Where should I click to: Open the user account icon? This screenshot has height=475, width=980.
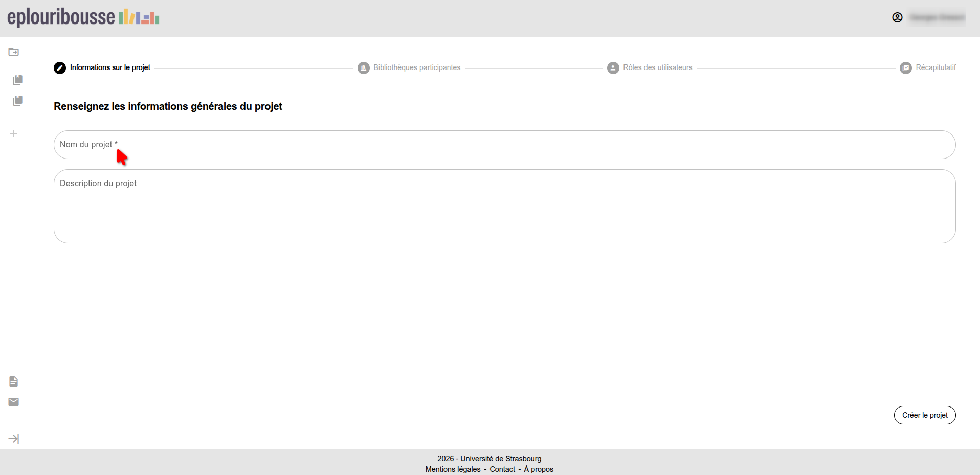pos(897,17)
